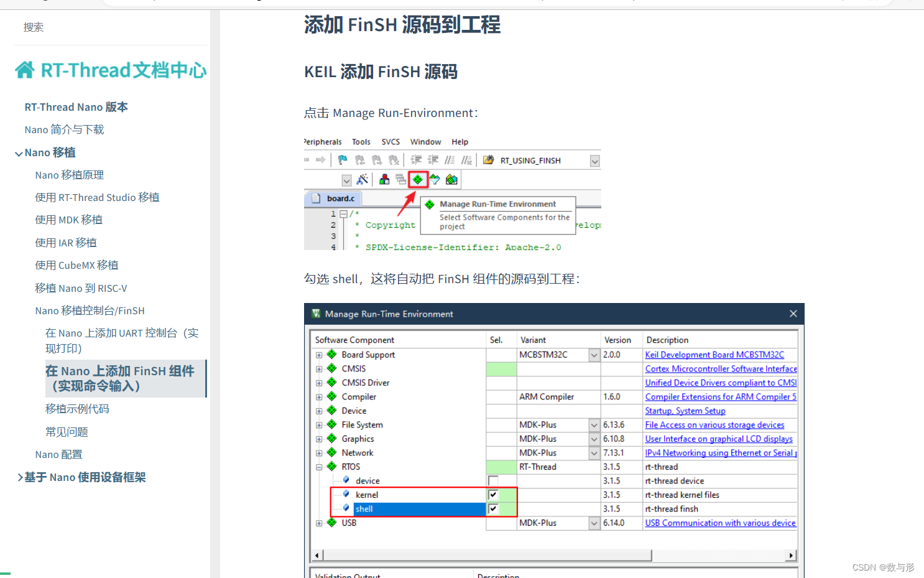The width and height of the screenshot is (924, 578).
Task: Open the 常见问题 sidebar link
Action: click(67, 432)
